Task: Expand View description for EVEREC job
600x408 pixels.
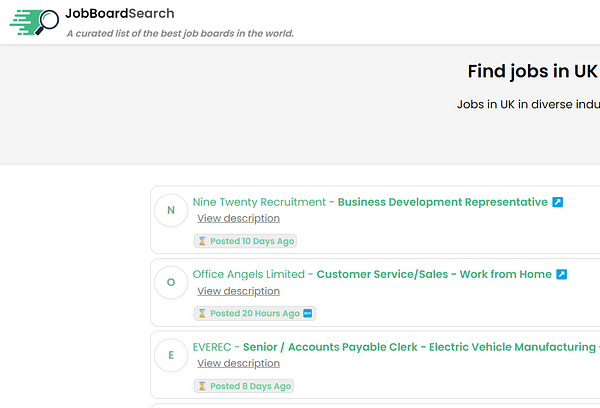Action: [x=238, y=363]
